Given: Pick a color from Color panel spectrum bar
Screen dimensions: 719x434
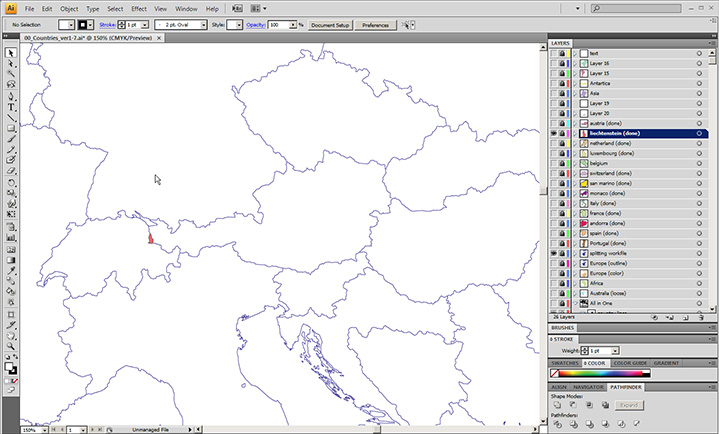Looking at the screenshot, I should pos(600,374).
